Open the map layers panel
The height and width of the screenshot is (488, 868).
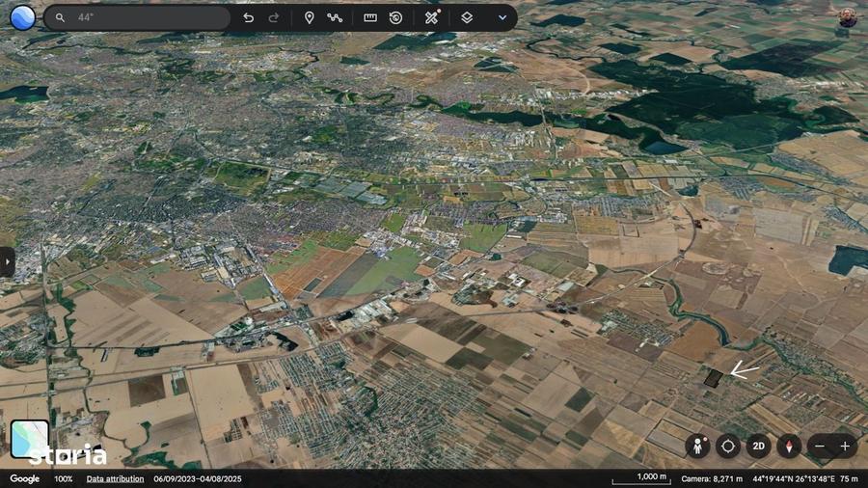[467, 17]
